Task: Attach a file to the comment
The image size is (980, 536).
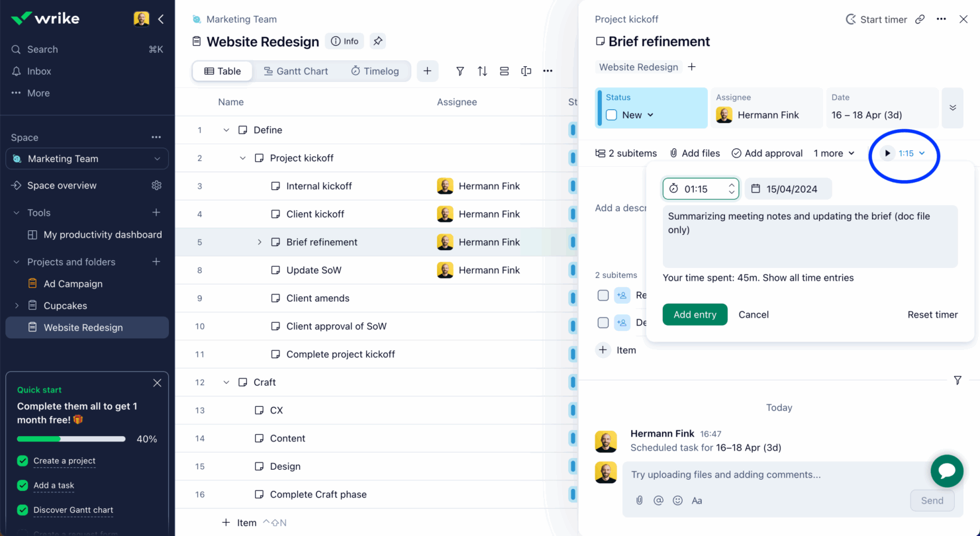Action: [639, 500]
